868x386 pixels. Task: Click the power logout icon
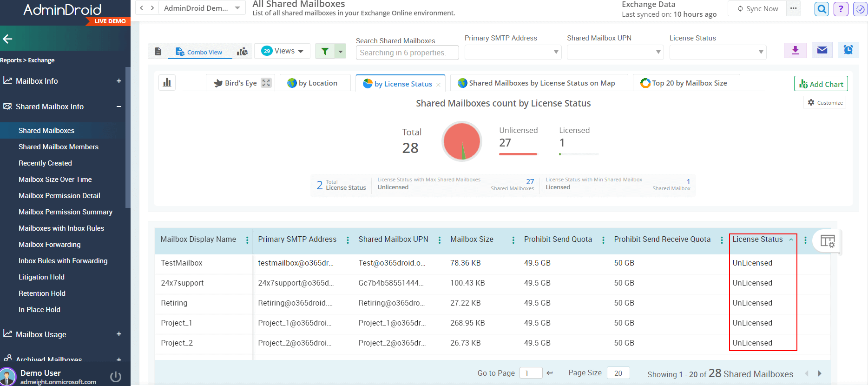coord(116,377)
